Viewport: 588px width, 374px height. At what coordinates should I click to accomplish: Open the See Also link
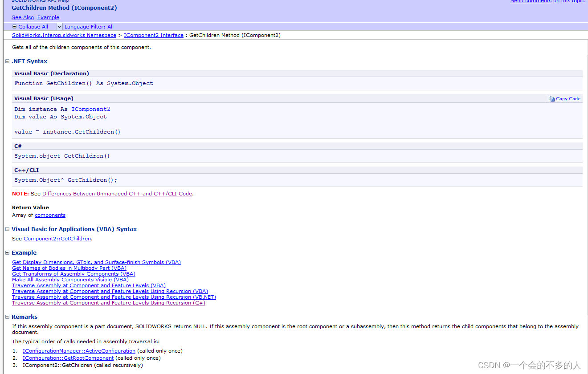point(23,17)
